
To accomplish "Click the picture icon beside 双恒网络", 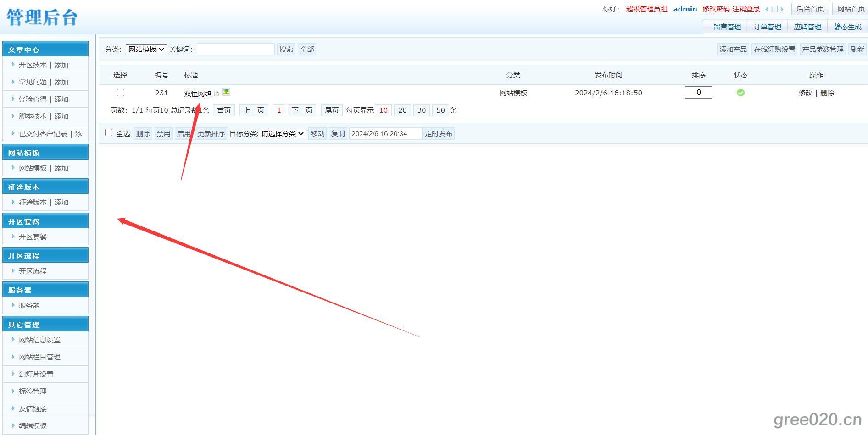I will [x=226, y=92].
